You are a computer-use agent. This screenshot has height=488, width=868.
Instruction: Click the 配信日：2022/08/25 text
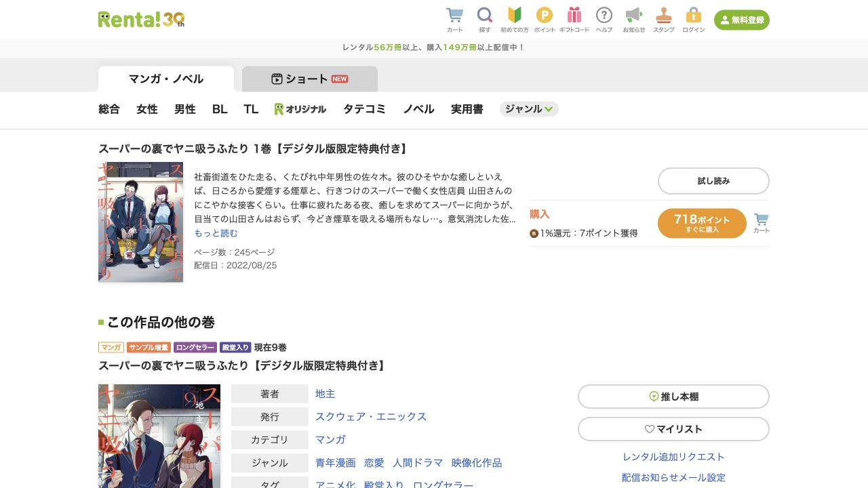[235, 266]
